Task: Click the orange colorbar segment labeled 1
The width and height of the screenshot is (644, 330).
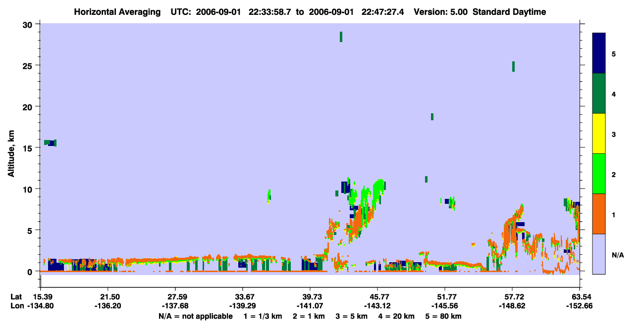Action: click(599, 214)
